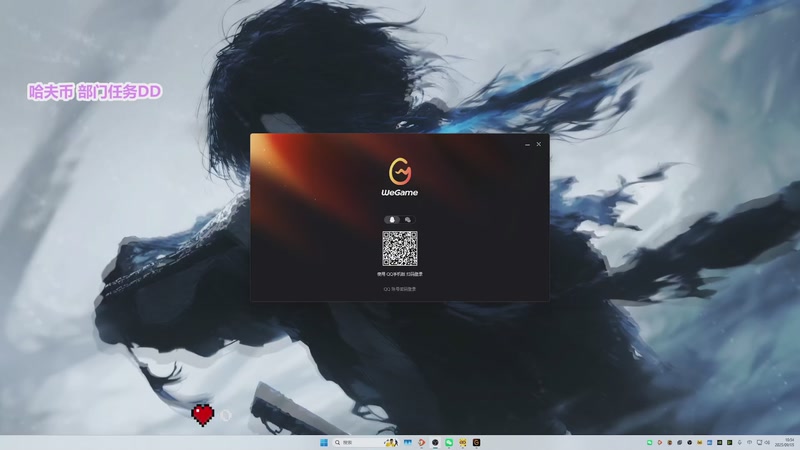Click the blue square tray icon
Viewport: 800px width, 450px height.
point(710,442)
